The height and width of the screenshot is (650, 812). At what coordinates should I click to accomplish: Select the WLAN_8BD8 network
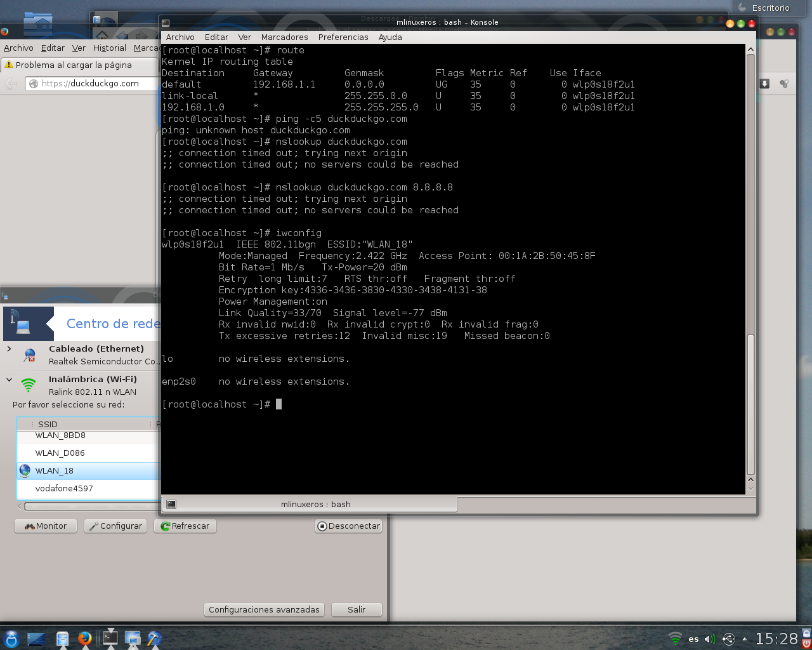88,435
